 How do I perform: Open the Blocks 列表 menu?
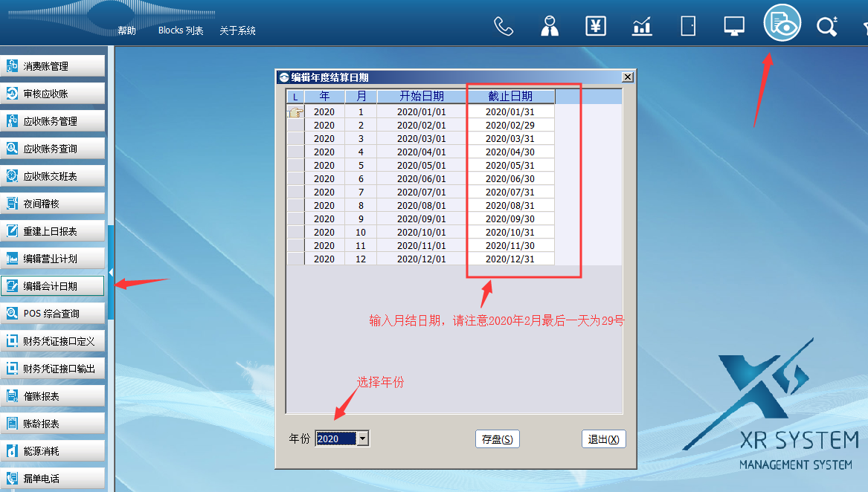tap(181, 31)
